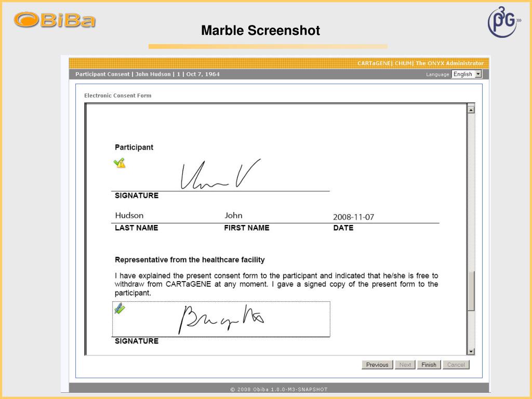The image size is (532, 399).
Task: Click the consent form scrollbar up arrow
Action: tap(471, 110)
